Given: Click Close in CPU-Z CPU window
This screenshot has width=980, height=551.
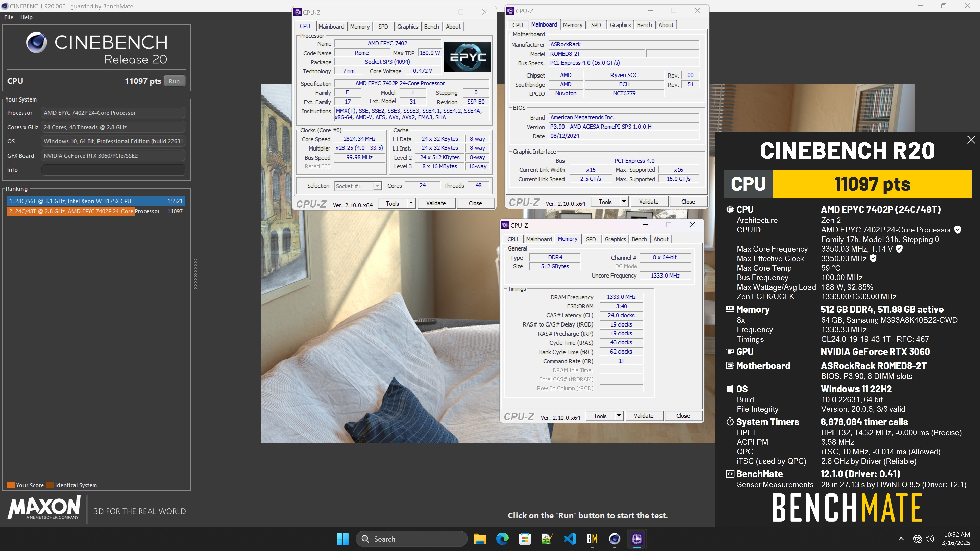Looking at the screenshot, I should pyautogui.click(x=475, y=203).
